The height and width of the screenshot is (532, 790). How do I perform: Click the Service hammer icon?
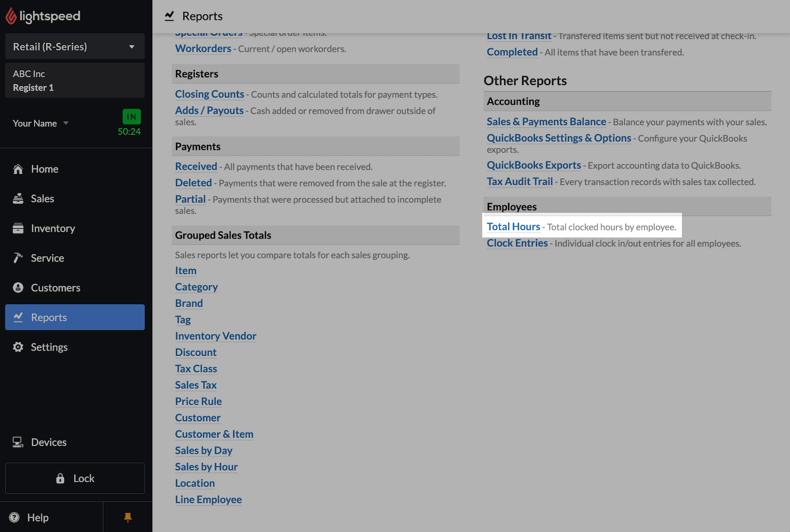coord(18,258)
